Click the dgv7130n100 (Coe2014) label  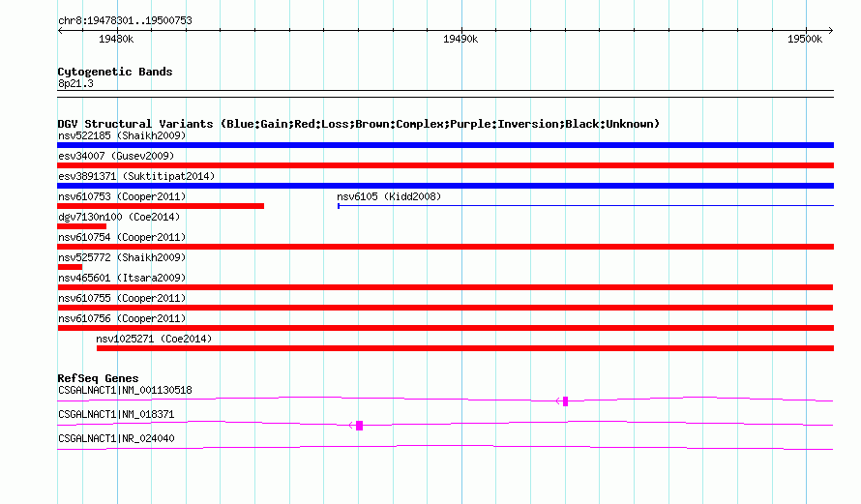119,217
